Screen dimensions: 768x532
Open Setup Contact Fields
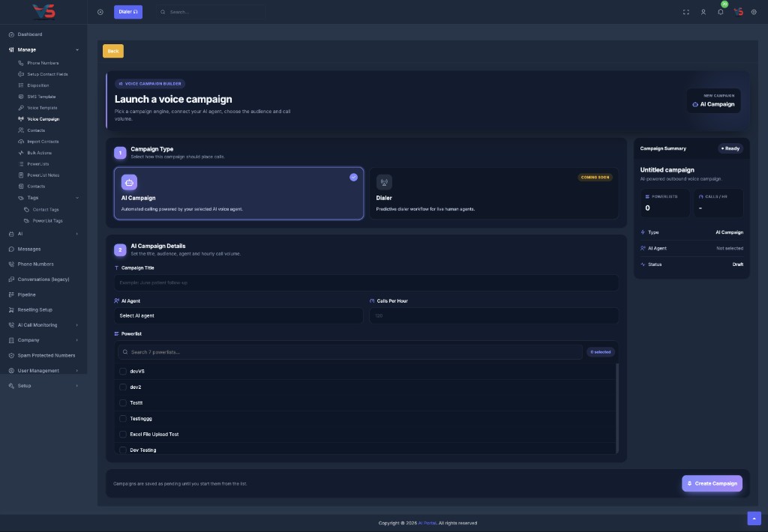click(x=47, y=74)
